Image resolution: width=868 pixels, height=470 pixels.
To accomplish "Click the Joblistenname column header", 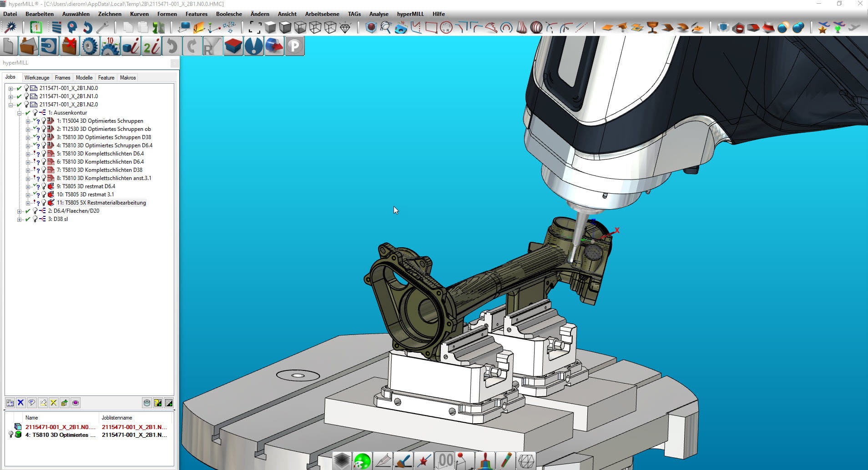I will [x=117, y=418].
